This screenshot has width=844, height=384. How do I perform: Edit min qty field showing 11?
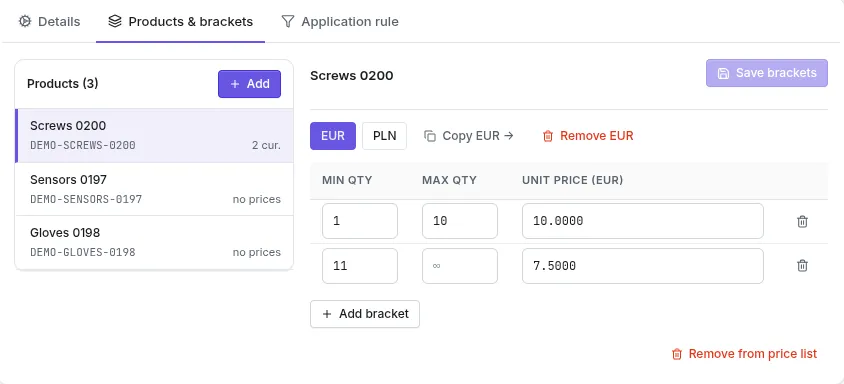pyautogui.click(x=360, y=266)
